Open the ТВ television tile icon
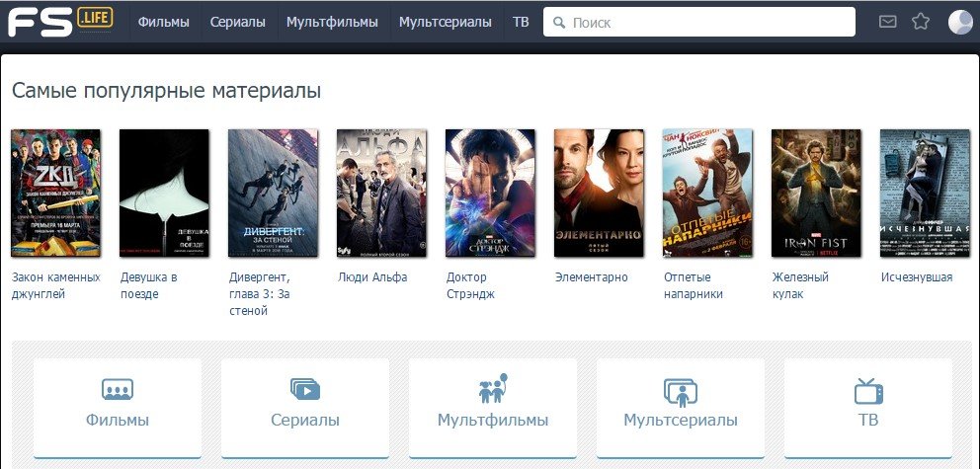This screenshot has height=469, width=980. coord(868,392)
